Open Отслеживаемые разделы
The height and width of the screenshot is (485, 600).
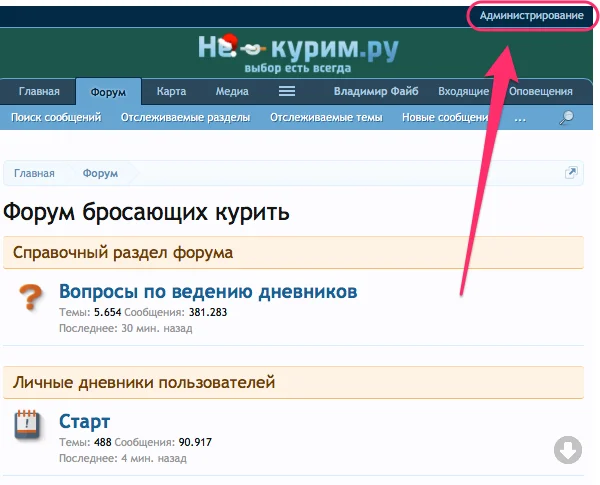click(186, 118)
